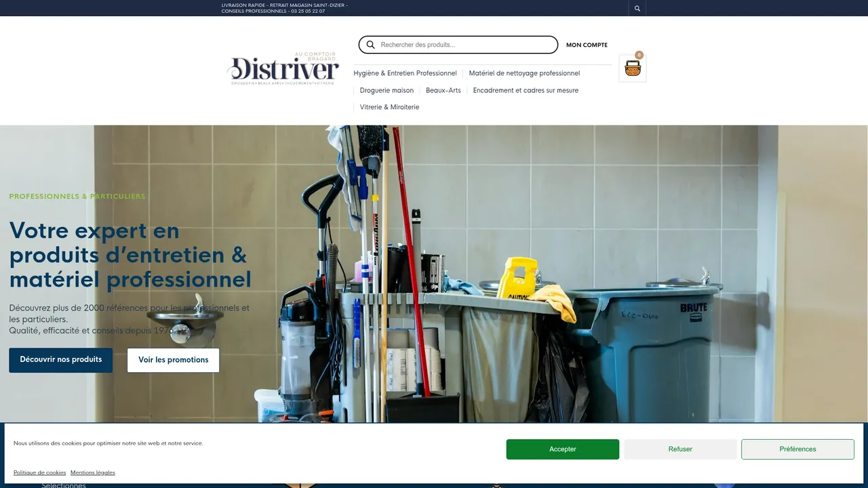
Task: Click the search icon in top bar
Action: point(637,8)
